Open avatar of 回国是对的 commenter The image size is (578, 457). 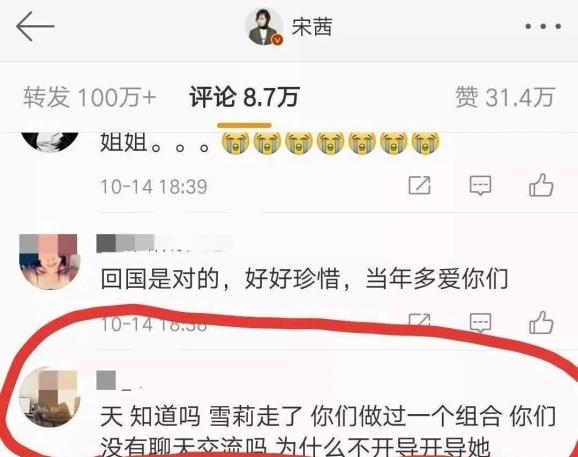tap(49, 261)
